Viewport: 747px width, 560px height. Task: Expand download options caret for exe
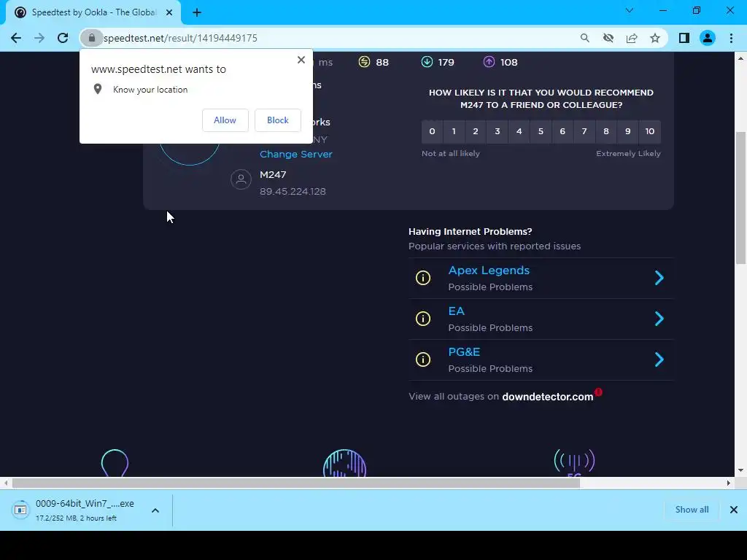(x=155, y=510)
